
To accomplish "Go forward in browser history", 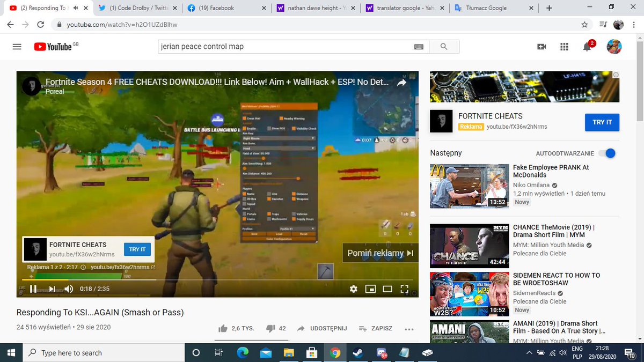I will [x=26, y=25].
